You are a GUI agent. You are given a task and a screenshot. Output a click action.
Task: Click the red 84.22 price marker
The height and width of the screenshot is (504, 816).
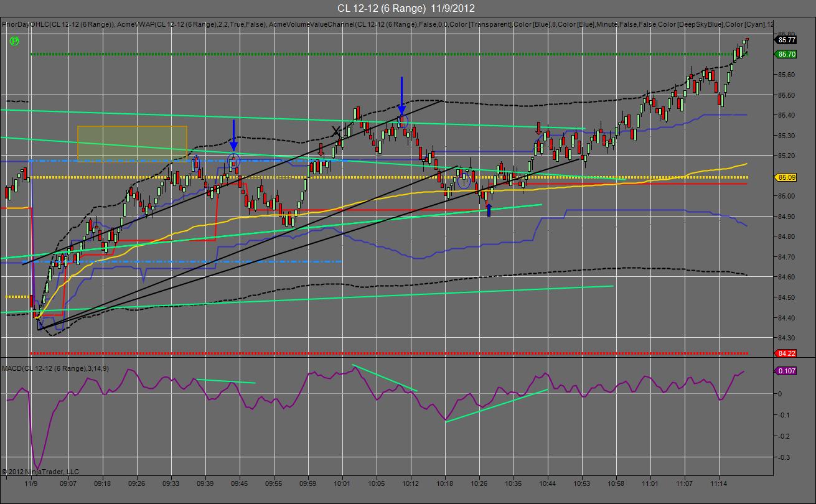pos(787,353)
